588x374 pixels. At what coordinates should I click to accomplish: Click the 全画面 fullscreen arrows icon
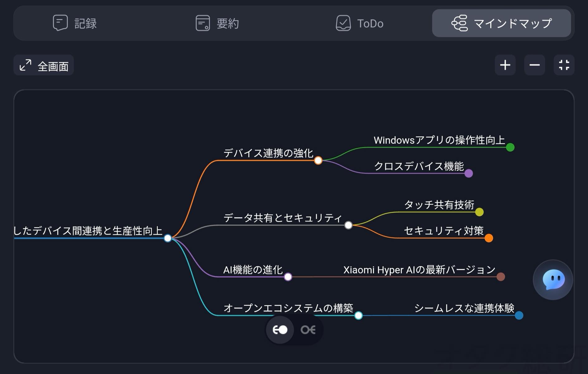point(26,65)
